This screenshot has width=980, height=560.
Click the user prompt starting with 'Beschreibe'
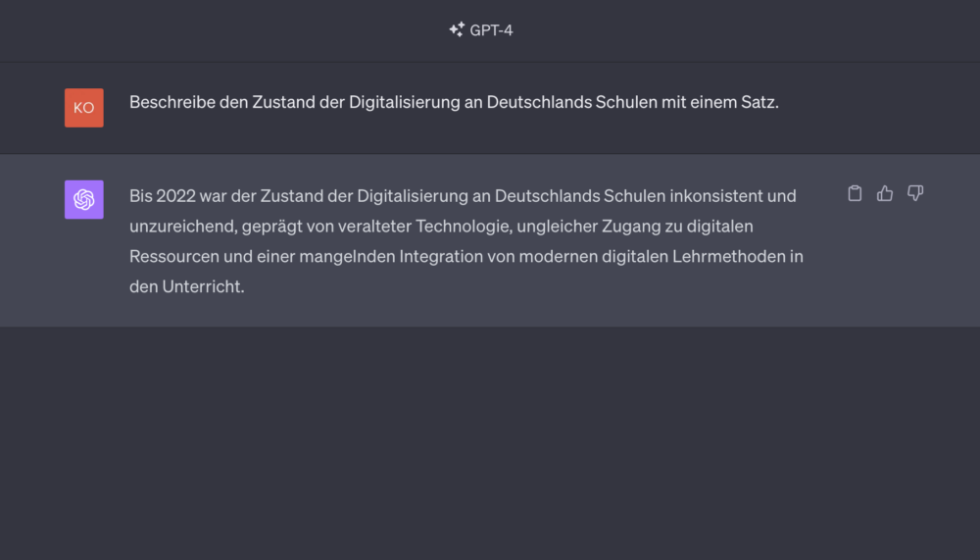coord(454,102)
